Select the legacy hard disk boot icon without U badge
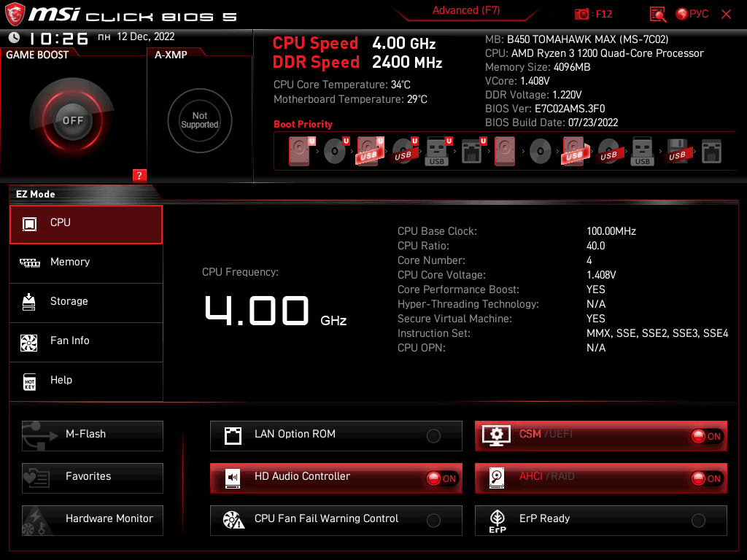 click(x=505, y=151)
